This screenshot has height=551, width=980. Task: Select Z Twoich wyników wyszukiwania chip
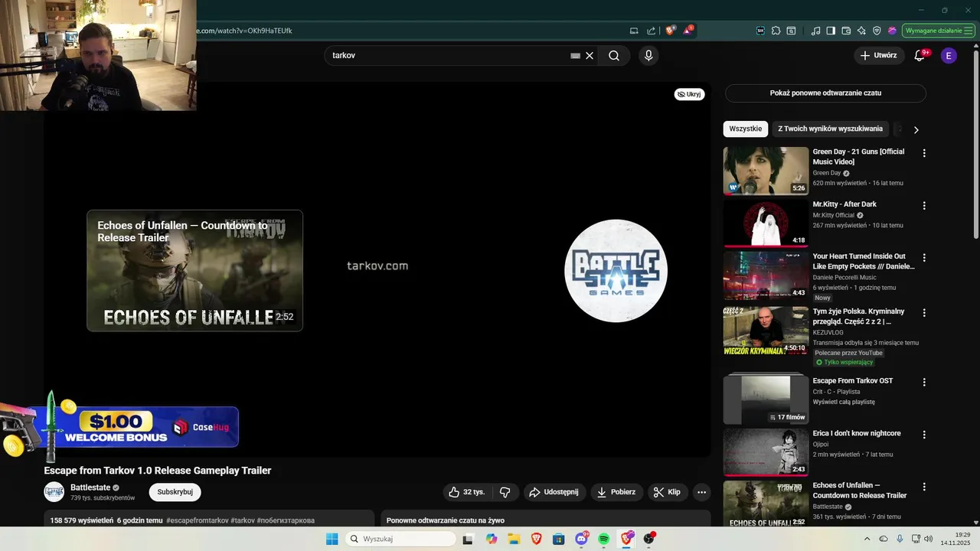pos(831,129)
